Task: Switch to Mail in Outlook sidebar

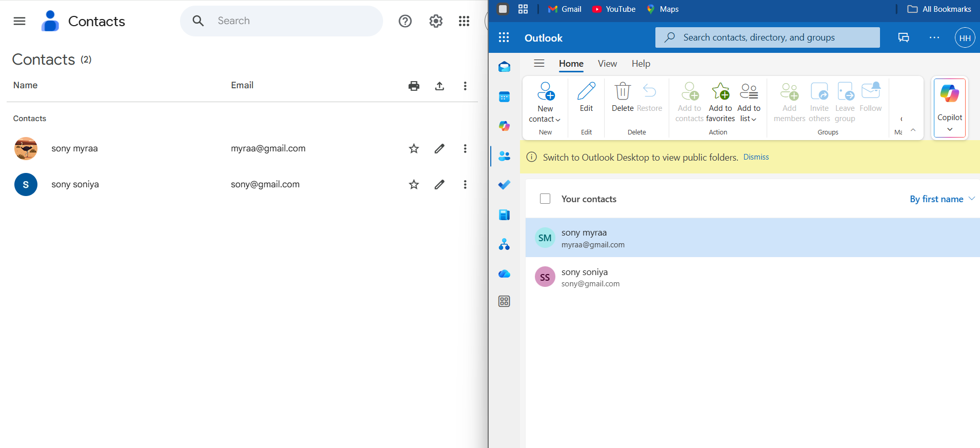Action: pos(504,67)
